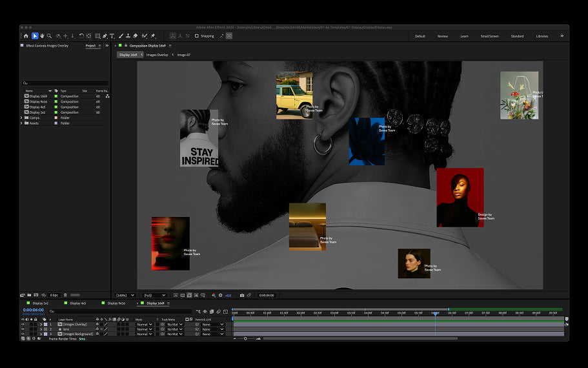Select the Eraser tool

[136, 36]
